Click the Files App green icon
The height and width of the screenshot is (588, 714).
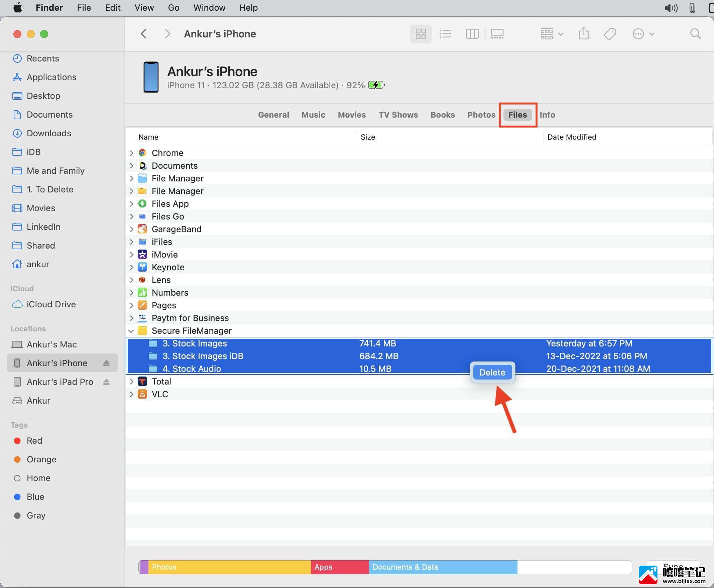pyautogui.click(x=142, y=203)
